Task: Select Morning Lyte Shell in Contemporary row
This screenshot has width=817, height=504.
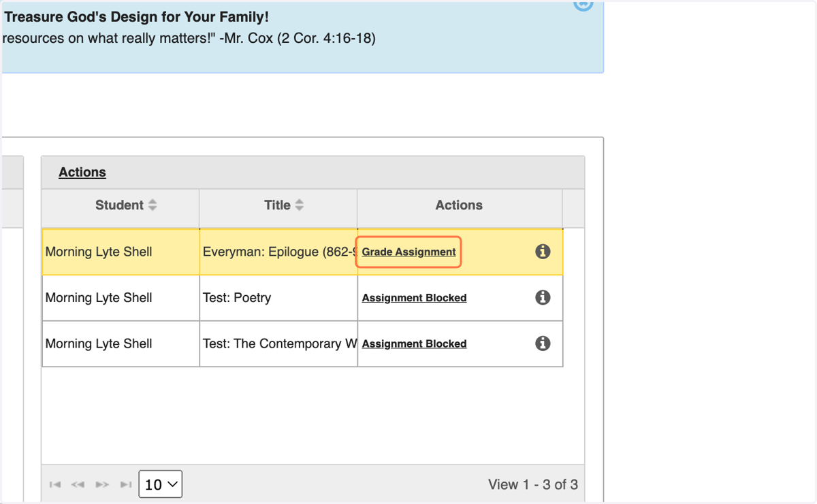Action: 99,343
